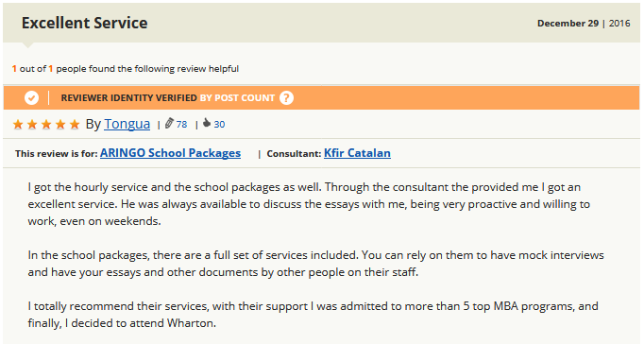The height and width of the screenshot is (344, 644).
Task: Click the paragraph mentioning Wharton
Action: tap(313, 315)
